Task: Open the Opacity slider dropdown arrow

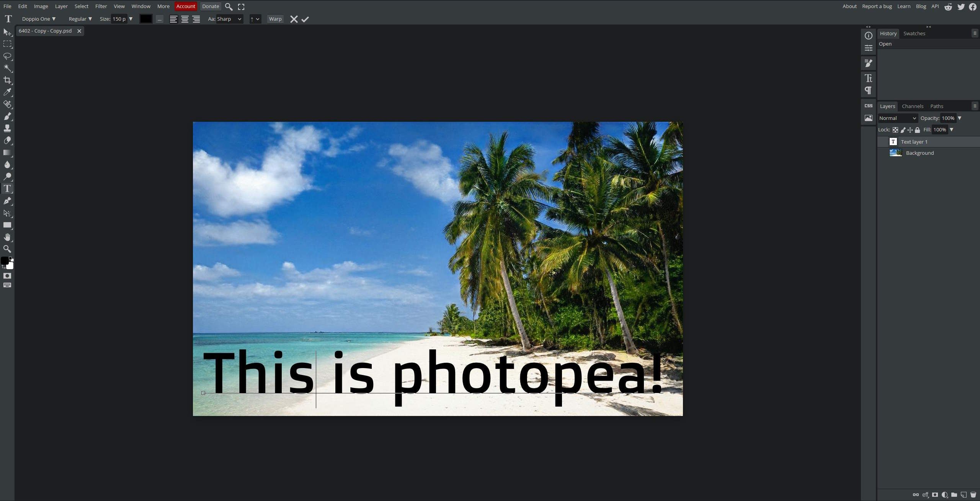Action: (x=960, y=118)
